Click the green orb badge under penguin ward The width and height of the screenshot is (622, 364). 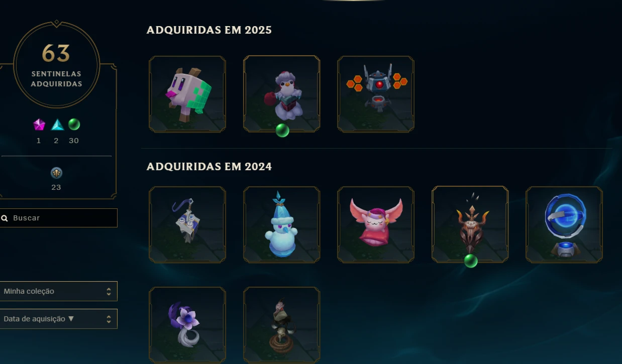(282, 131)
